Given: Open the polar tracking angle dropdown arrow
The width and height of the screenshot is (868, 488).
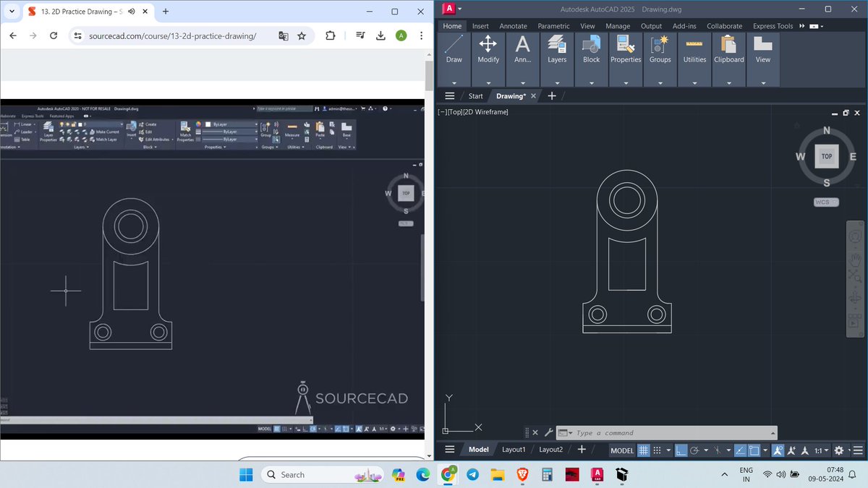Looking at the screenshot, I should pyautogui.click(x=706, y=450).
